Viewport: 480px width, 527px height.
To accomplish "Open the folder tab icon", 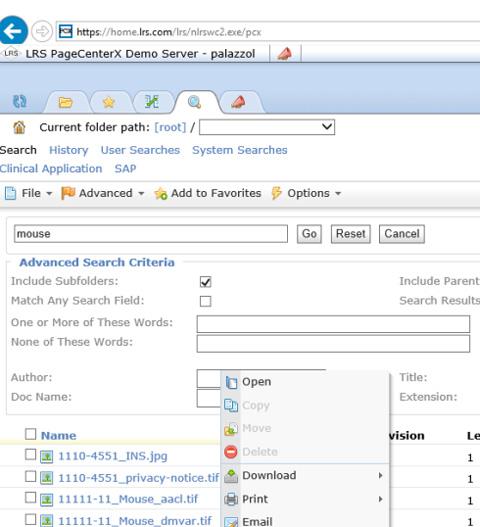I will 65,102.
